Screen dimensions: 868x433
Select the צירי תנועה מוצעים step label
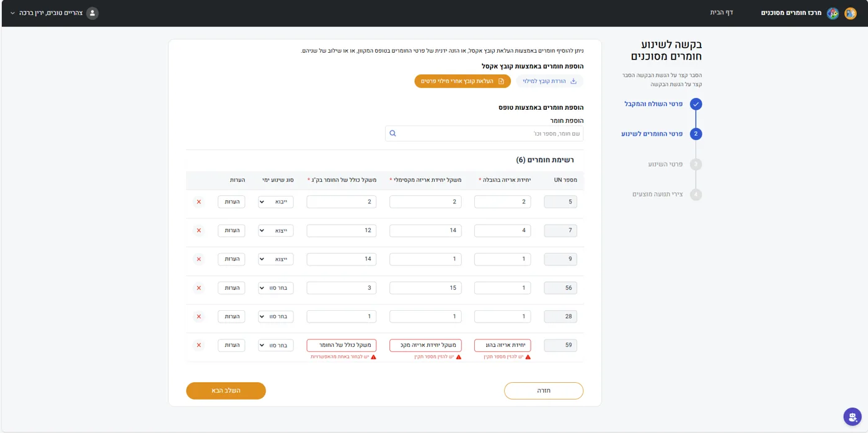657,194
